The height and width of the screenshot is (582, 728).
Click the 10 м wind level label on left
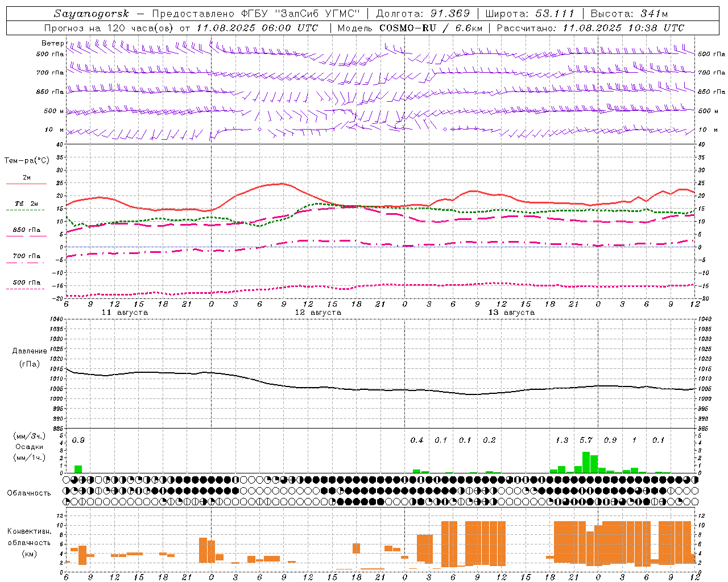pos(55,130)
